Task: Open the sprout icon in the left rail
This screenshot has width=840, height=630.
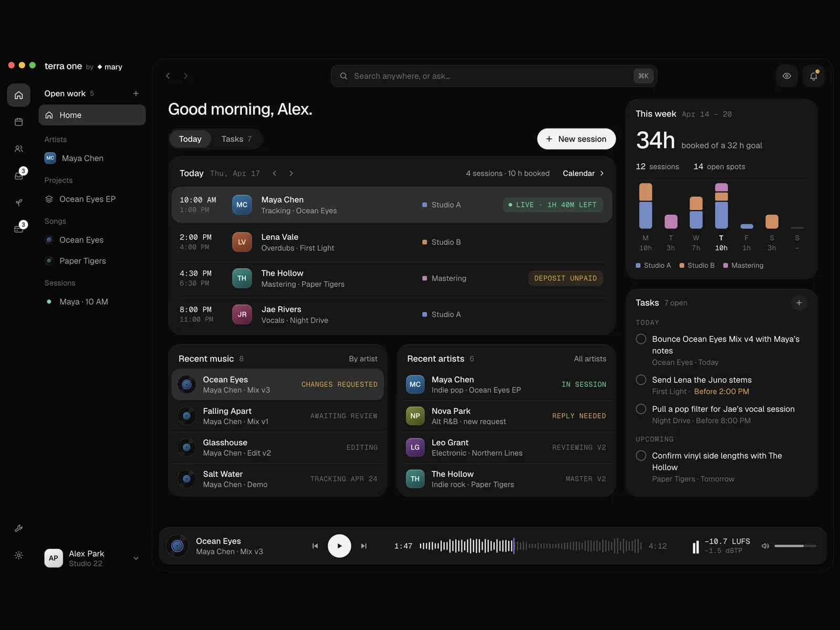Action: coord(19,203)
